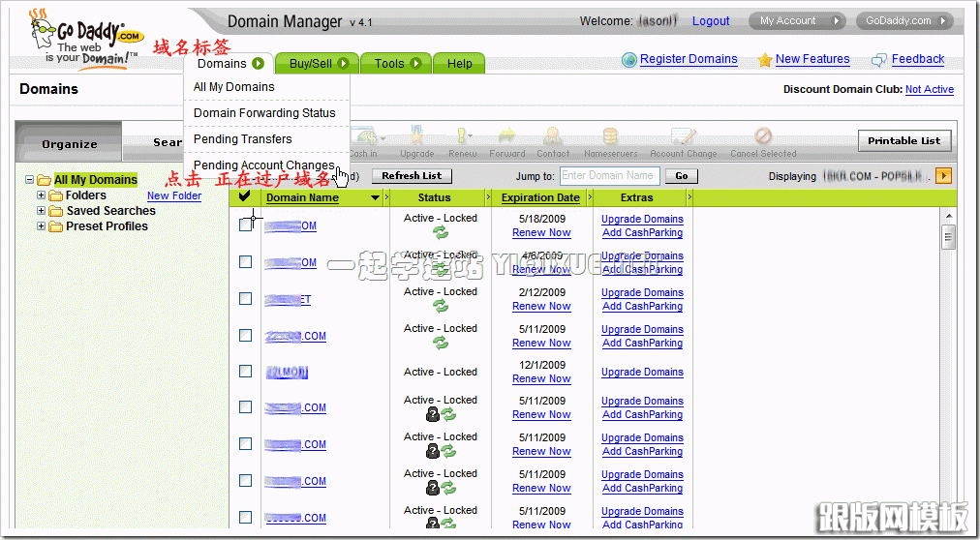This screenshot has width=980, height=540.
Task: Choose Pending Account Changes menu item
Action: pyautogui.click(x=263, y=165)
